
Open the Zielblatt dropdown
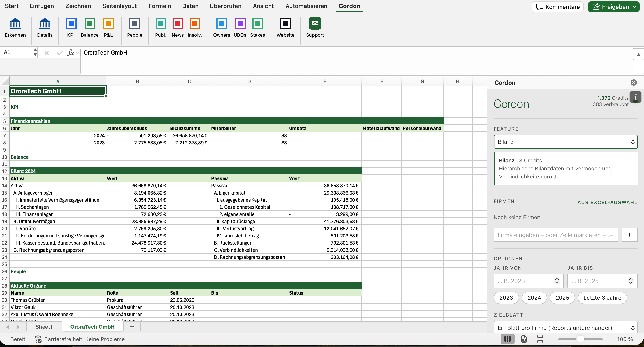(565, 327)
